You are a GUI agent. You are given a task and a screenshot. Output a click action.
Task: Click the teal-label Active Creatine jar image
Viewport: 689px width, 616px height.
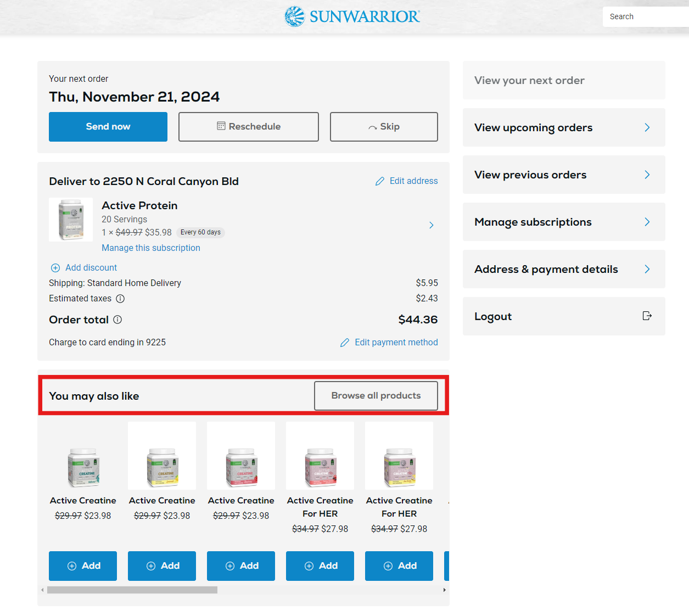pyautogui.click(x=83, y=456)
